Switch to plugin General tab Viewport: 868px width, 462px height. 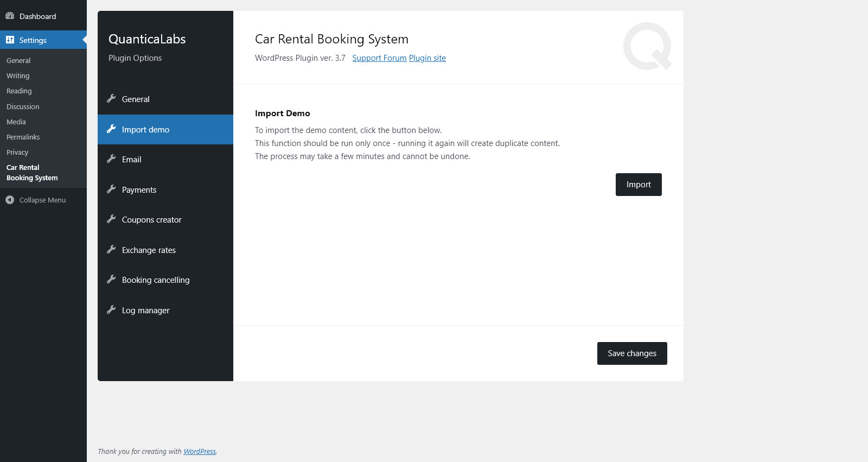pyautogui.click(x=165, y=99)
